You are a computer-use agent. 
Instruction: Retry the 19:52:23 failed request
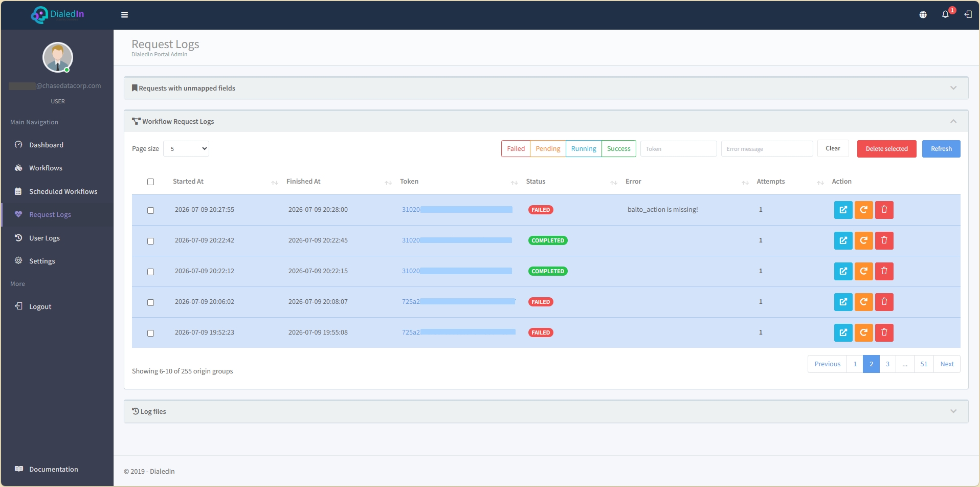863,333
